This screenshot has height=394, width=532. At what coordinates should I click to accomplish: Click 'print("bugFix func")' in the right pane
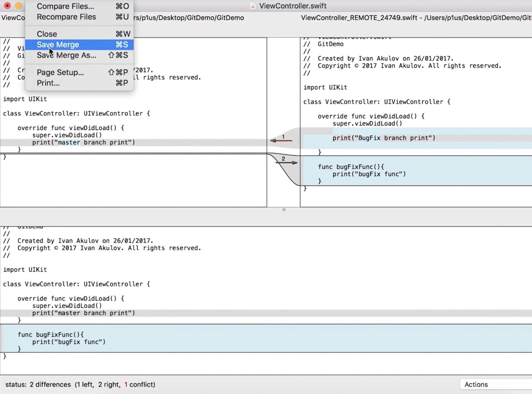tap(369, 174)
